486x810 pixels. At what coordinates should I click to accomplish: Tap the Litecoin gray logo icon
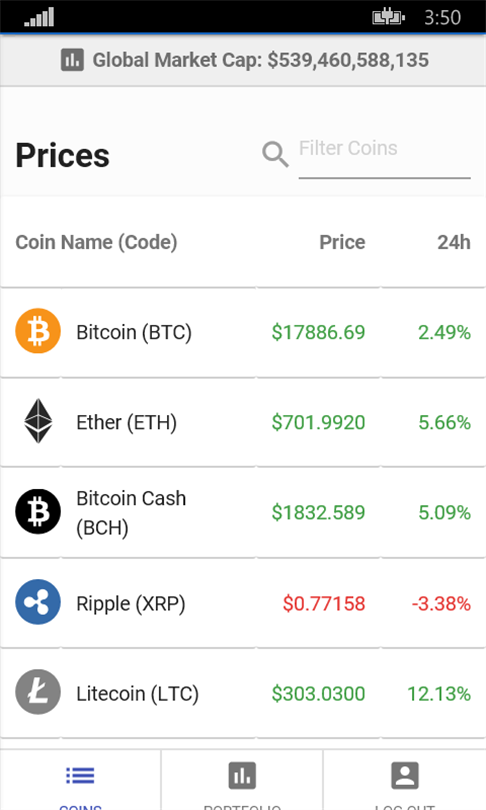[38, 692]
